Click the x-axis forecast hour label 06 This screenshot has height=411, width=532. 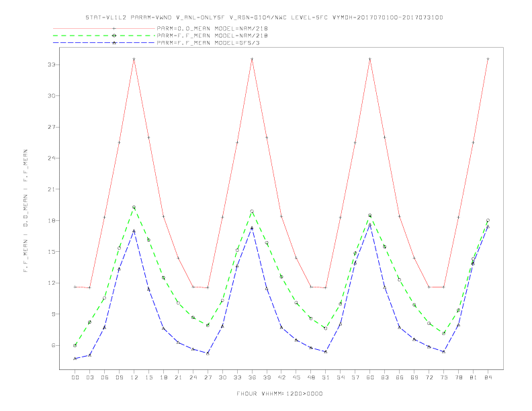pyautogui.click(x=105, y=377)
